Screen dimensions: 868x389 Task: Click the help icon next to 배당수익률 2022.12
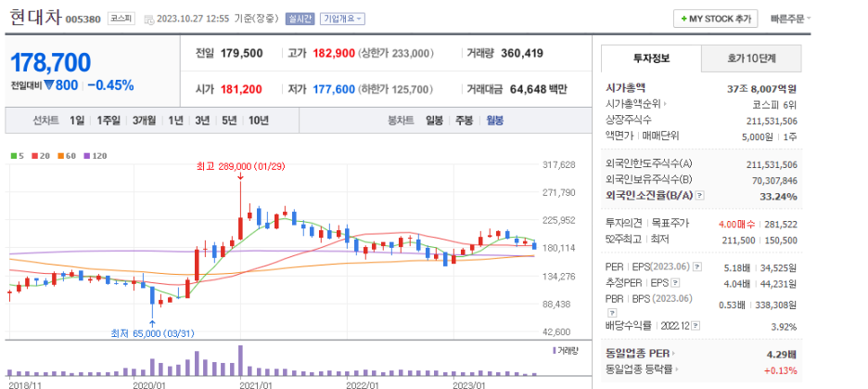tap(696, 326)
